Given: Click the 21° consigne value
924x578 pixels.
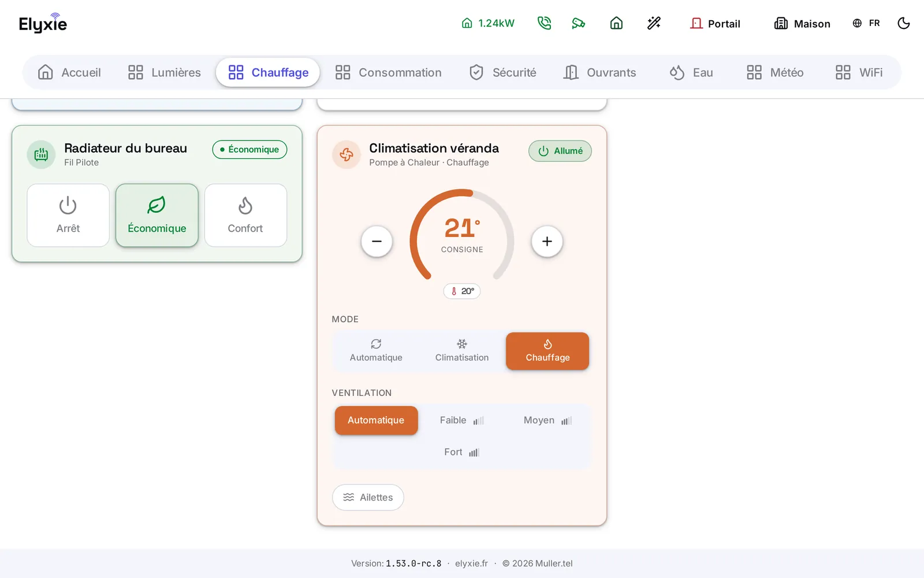Looking at the screenshot, I should 462,228.
